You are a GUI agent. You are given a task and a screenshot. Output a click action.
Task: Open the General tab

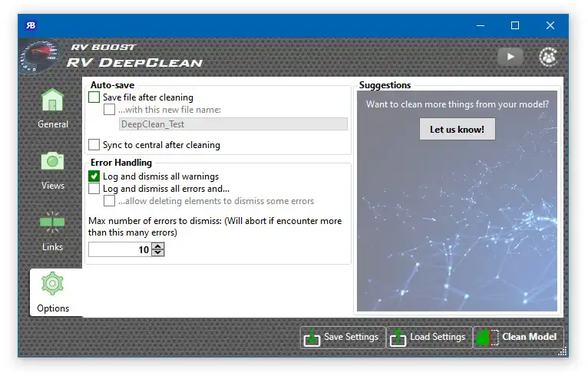pos(53,108)
